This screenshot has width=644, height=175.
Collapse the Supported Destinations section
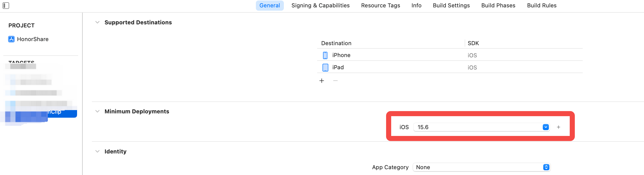pyautogui.click(x=97, y=22)
